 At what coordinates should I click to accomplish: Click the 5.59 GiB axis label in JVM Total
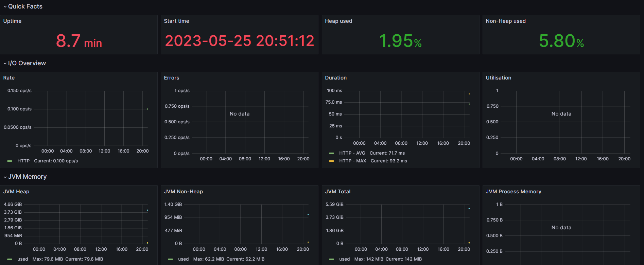pos(334,205)
